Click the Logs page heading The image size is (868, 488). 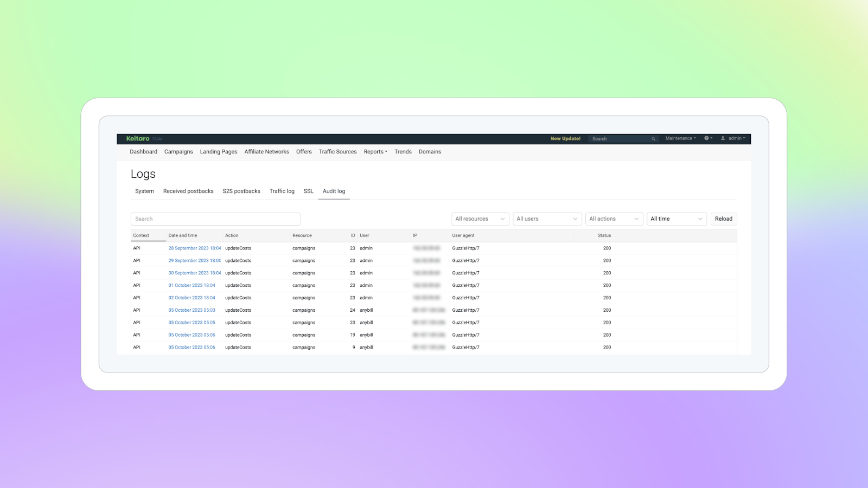pos(143,174)
